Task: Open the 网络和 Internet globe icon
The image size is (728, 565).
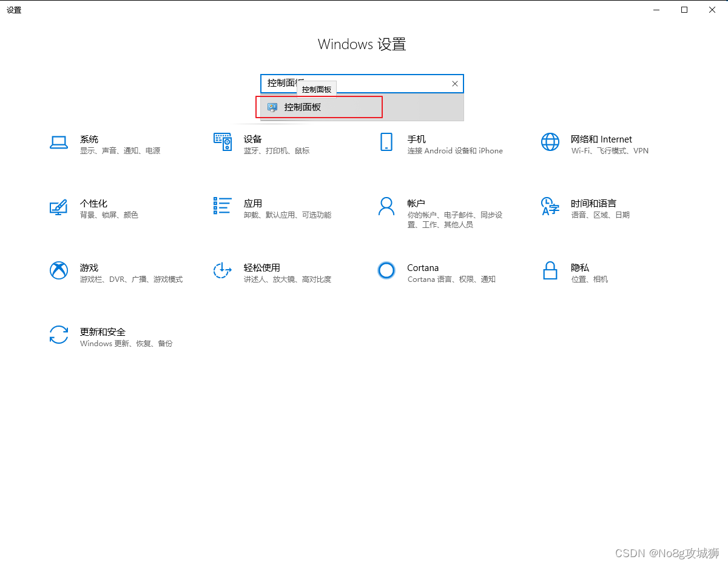Action: coord(550,142)
